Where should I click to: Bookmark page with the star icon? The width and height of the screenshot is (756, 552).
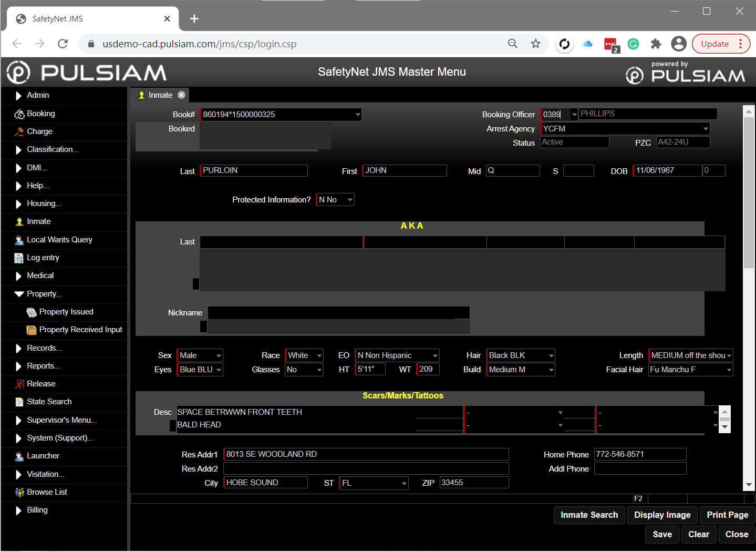pyautogui.click(x=535, y=44)
